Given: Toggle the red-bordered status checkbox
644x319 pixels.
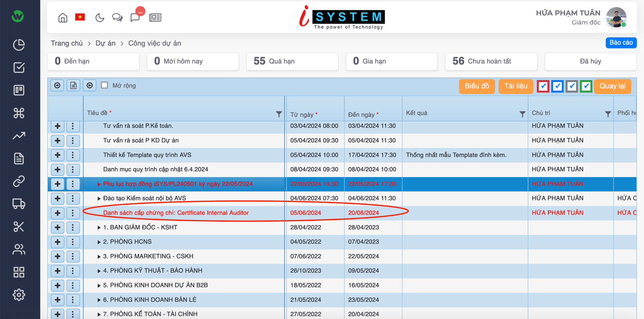Looking at the screenshot, I should click(543, 86).
